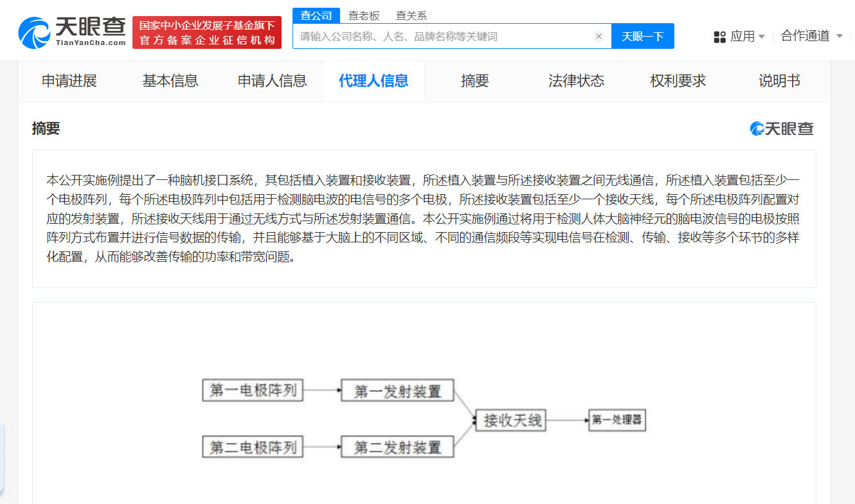Open the red 官方备案企业征信机构 banner
The width and height of the screenshot is (855, 504).
point(207,33)
